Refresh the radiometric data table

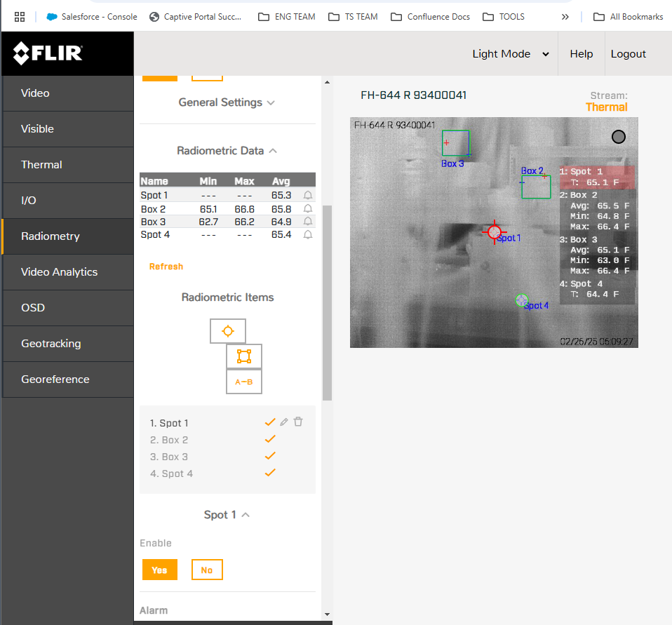pos(168,266)
